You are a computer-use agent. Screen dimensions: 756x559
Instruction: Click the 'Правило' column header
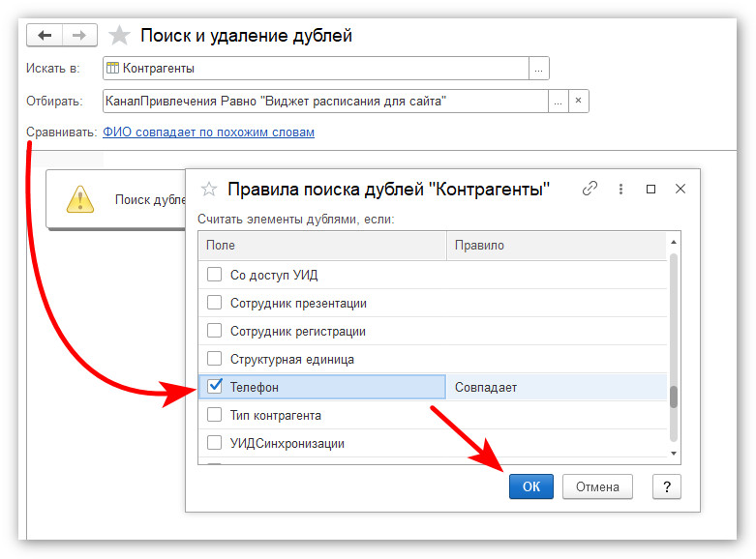[x=557, y=246]
